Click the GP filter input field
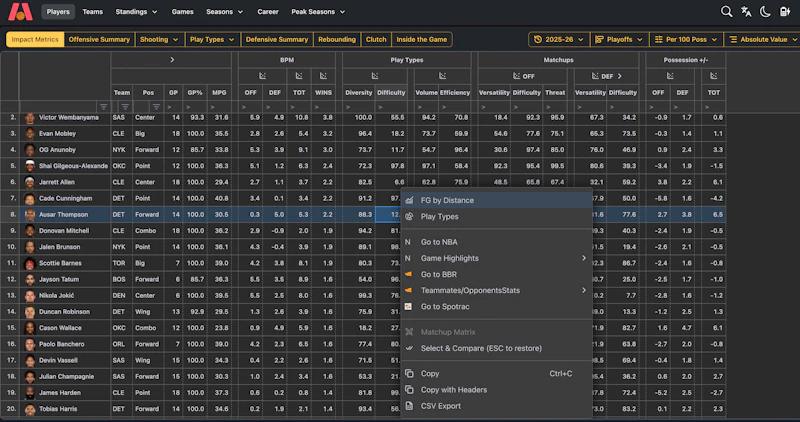This screenshot has height=422, width=800. pos(173,107)
